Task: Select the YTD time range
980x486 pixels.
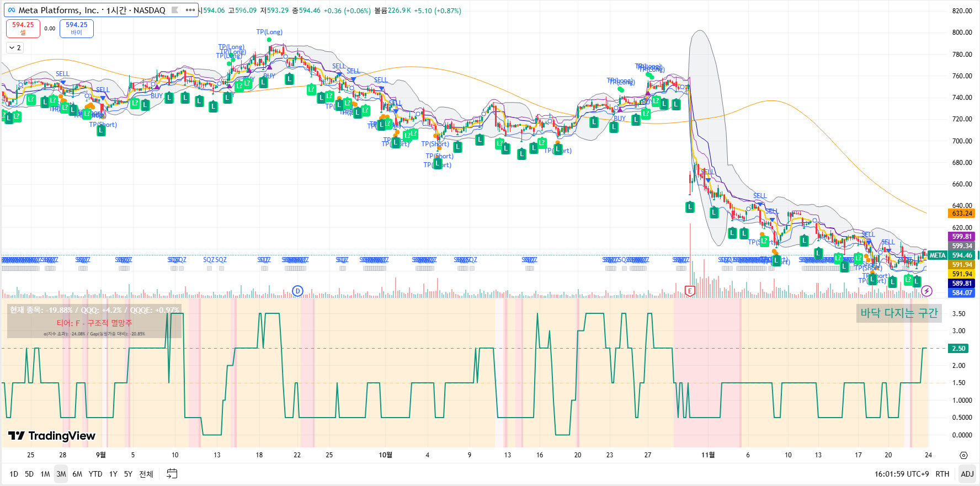Action: click(95, 474)
